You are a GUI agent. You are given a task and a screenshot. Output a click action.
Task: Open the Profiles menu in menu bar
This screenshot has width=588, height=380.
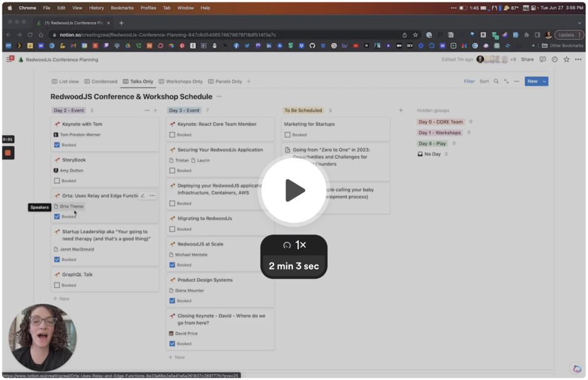coord(148,8)
